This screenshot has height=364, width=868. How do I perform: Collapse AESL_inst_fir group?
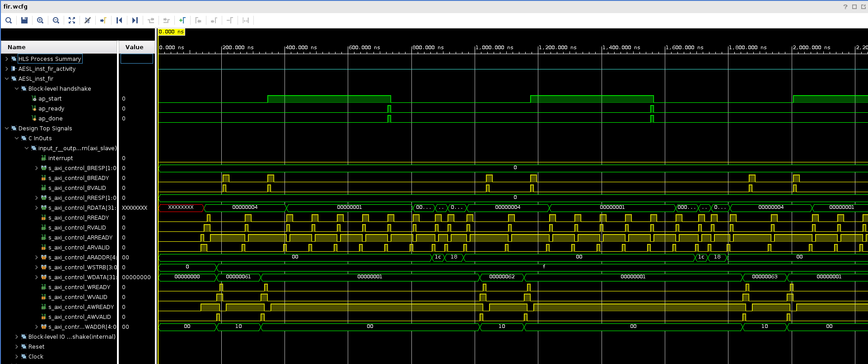click(7, 79)
